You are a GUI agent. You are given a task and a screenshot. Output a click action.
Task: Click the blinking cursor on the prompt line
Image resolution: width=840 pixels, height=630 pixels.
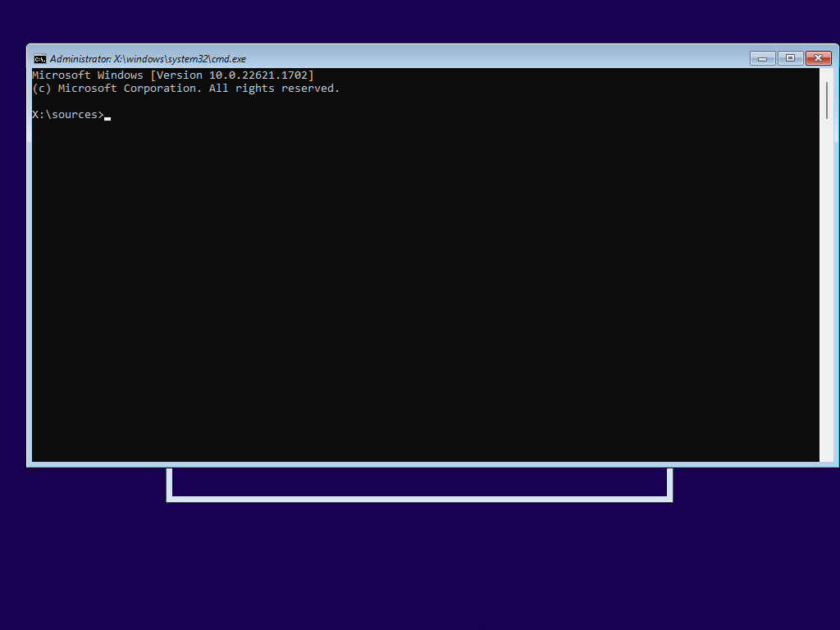[x=107, y=116]
